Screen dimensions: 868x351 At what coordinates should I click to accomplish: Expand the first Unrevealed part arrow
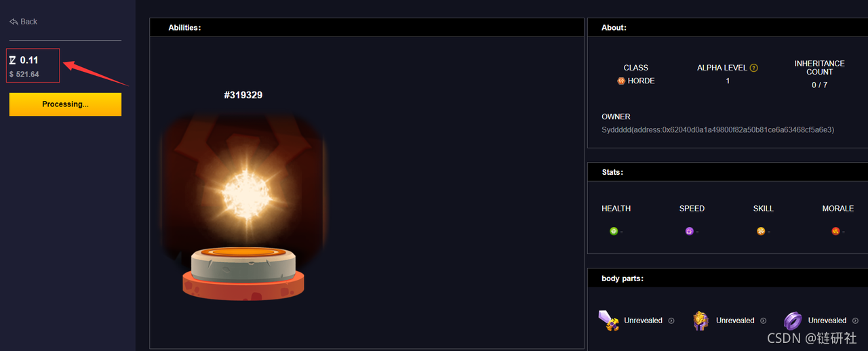pos(671,321)
